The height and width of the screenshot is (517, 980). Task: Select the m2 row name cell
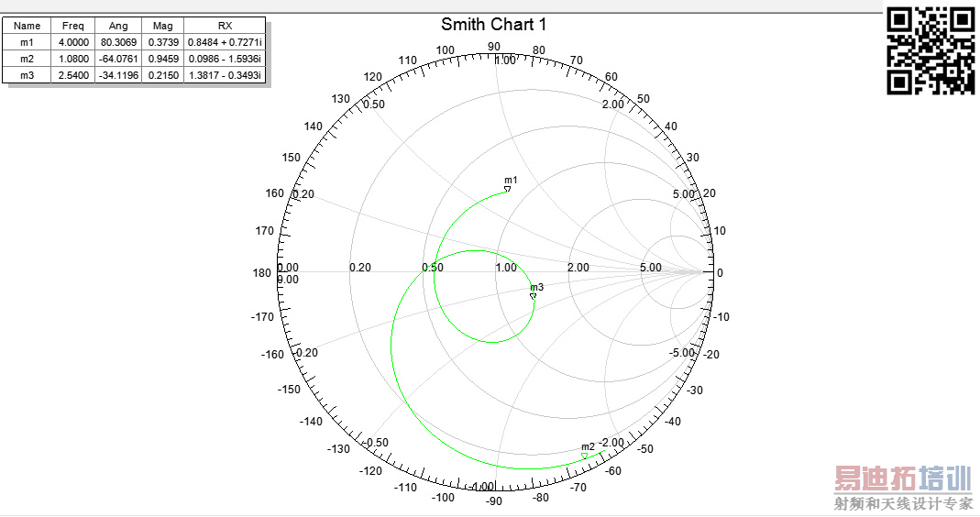(x=27, y=59)
